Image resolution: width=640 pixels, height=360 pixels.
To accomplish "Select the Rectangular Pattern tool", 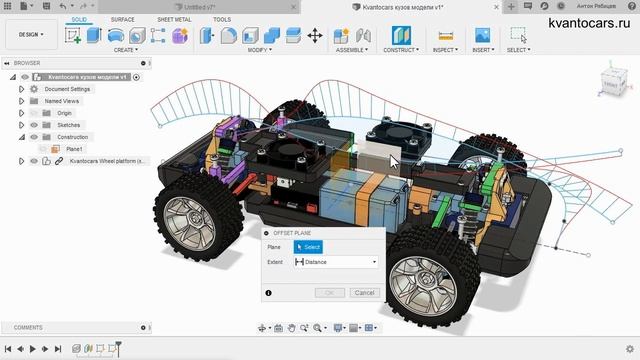I will point(158,36).
